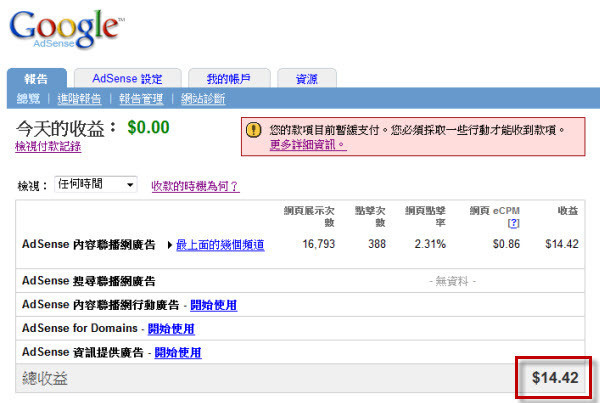Image resolution: width=600 pixels, height=403 pixels.
Task: Switch to the 報告 tab
Action: click(x=37, y=78)
